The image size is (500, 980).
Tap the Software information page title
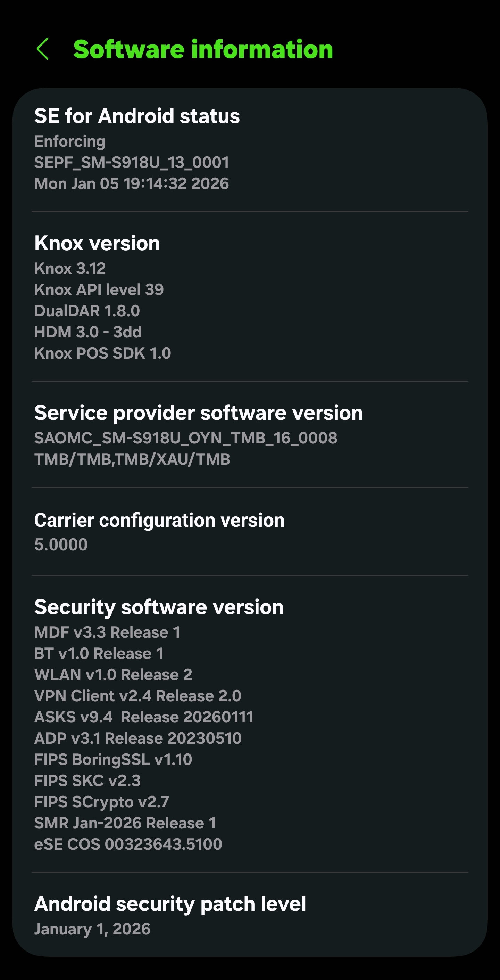point(203,49)
